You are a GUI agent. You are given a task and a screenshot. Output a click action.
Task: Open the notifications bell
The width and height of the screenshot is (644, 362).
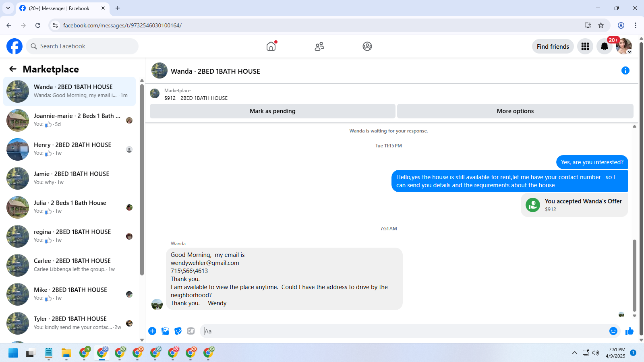click(x=605, y=46)
